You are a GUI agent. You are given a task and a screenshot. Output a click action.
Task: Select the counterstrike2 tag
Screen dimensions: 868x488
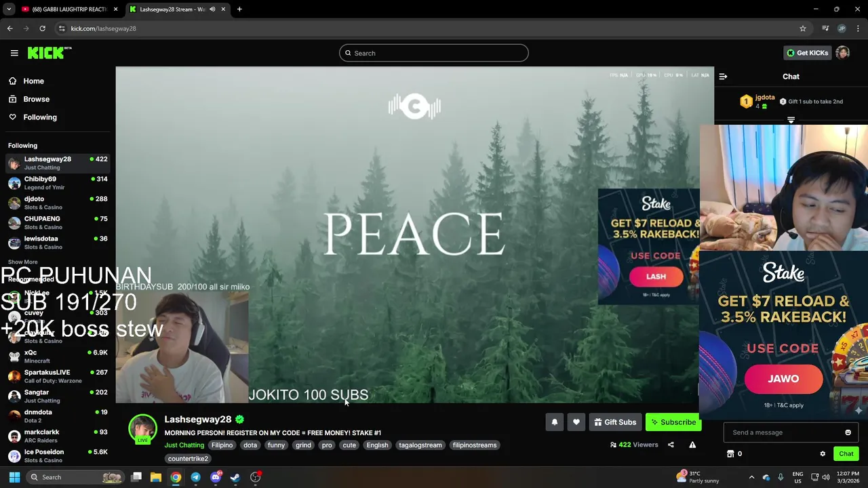[188, 459]
